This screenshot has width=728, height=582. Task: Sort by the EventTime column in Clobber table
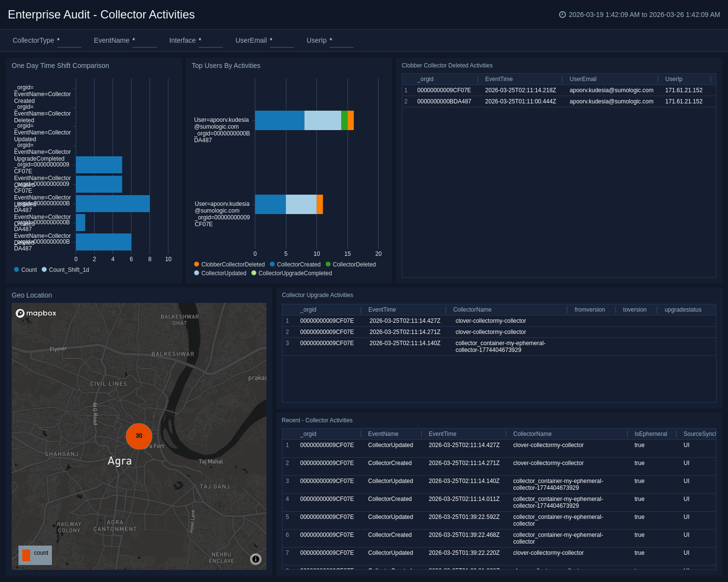tap(499, 79)
